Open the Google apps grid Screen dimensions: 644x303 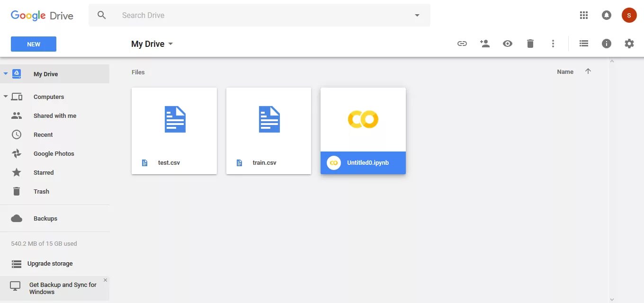(x=584, y=15)
